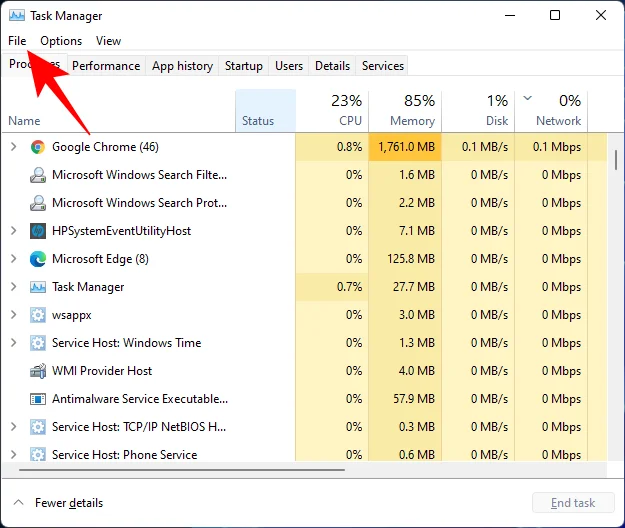Select the WMI Provider Host row name
This screenshot has height=528, width=625.
(x=102, y=371)
